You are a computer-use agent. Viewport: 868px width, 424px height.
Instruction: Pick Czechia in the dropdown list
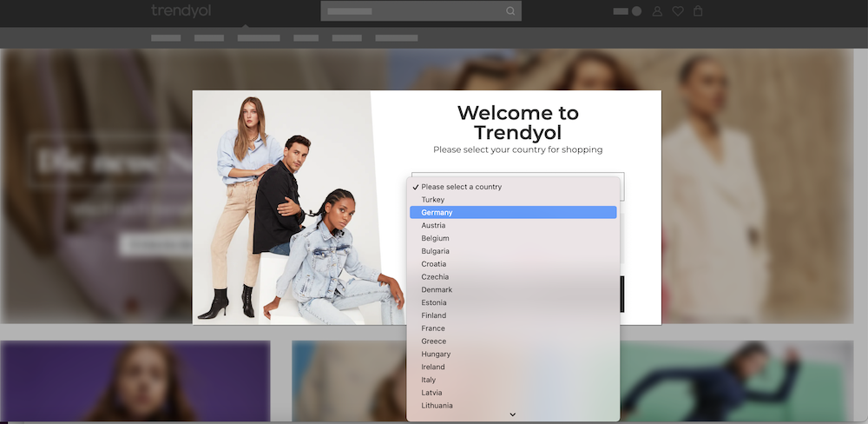pos(513,276)
